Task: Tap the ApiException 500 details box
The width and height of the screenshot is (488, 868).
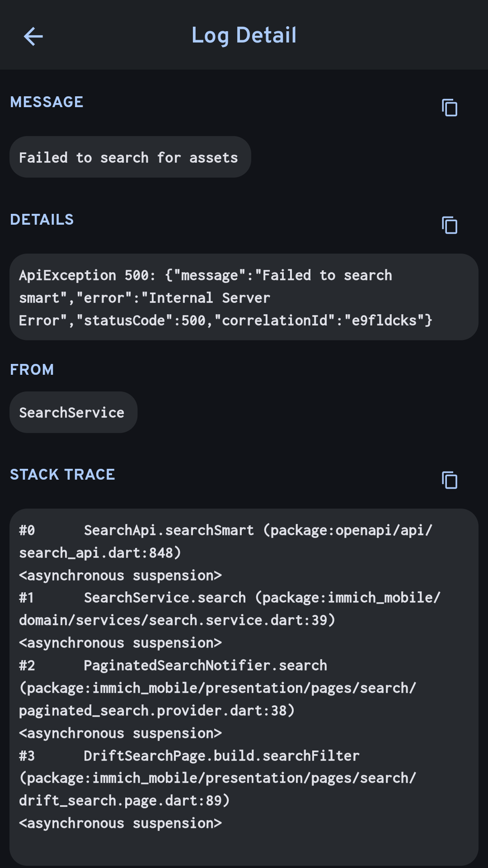Action: (244, 297)
